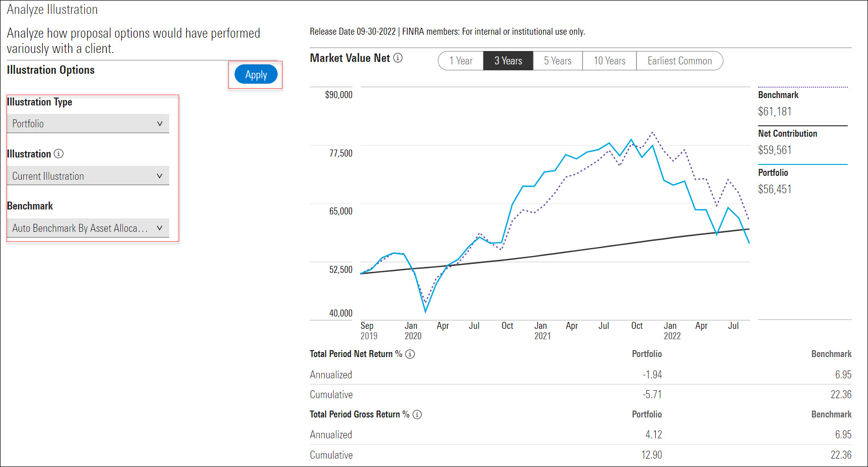868x467 pixels.
Task: Select the 10 Years period tab
Action: [610, 61]
